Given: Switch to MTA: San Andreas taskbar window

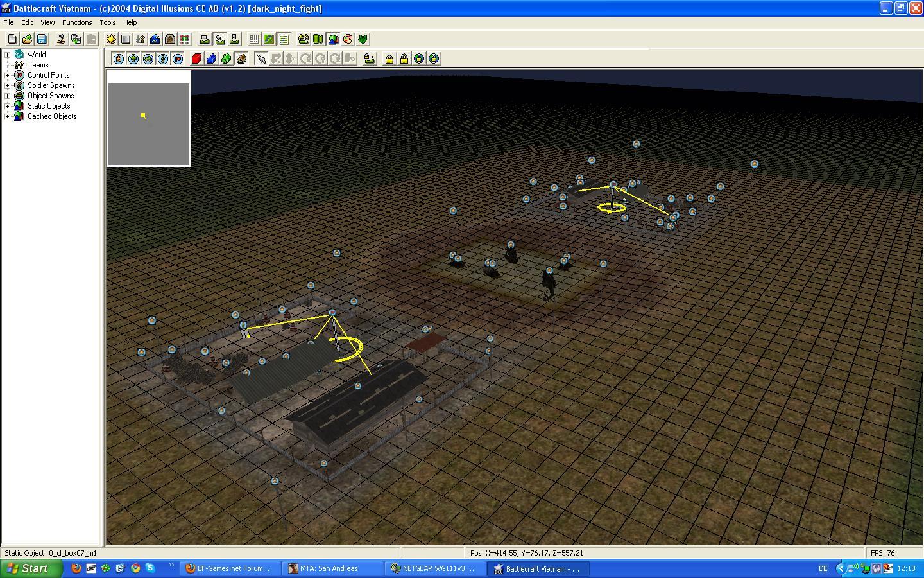Looking at the screenshot, I should pyautogui.click(x=329, y=568).
